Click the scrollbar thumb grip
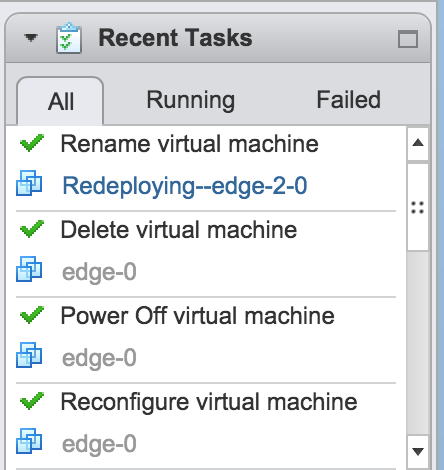444x470 pixels. click(418, 207)
